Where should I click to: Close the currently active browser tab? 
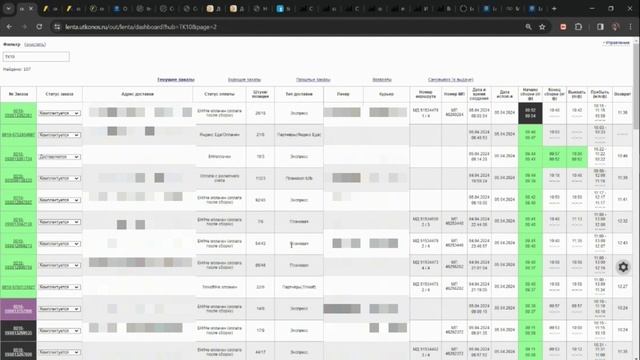(31, 9)
